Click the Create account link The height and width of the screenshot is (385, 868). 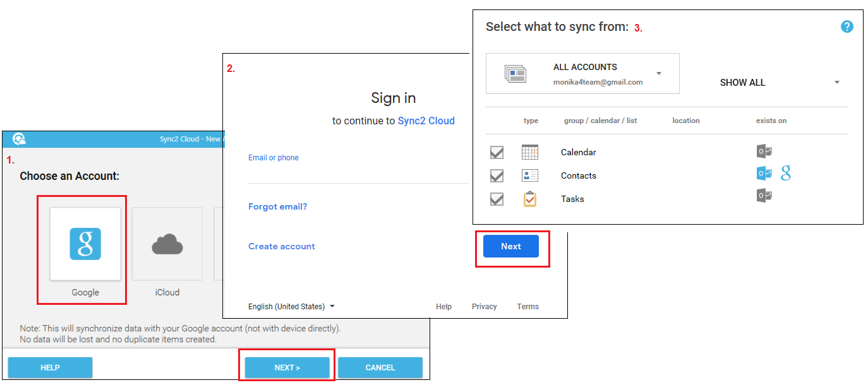(282, 246)
